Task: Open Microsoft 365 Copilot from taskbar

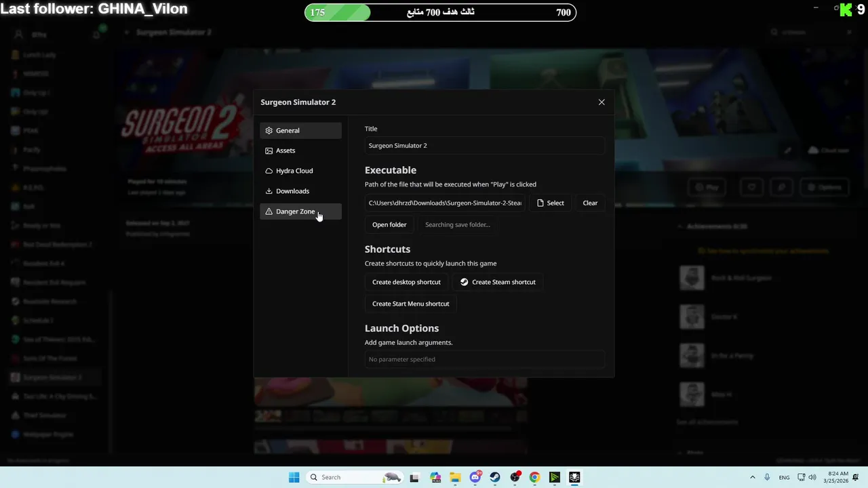Action: (435, 477)
